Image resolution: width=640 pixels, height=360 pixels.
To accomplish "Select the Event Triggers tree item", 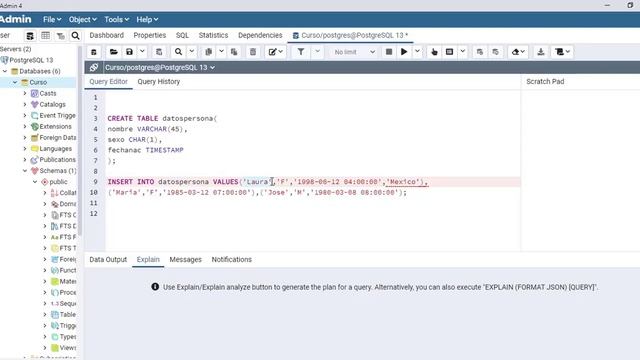I will [58, 116].
